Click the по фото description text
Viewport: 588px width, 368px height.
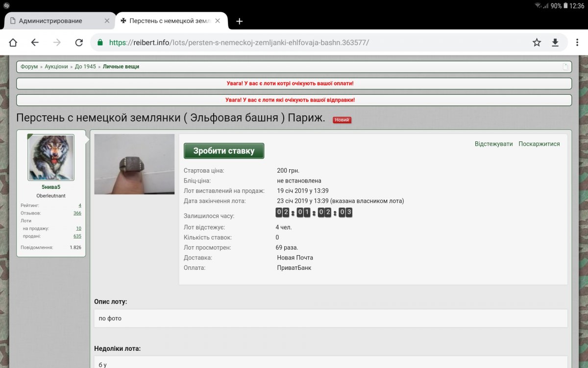pos(110,318)
